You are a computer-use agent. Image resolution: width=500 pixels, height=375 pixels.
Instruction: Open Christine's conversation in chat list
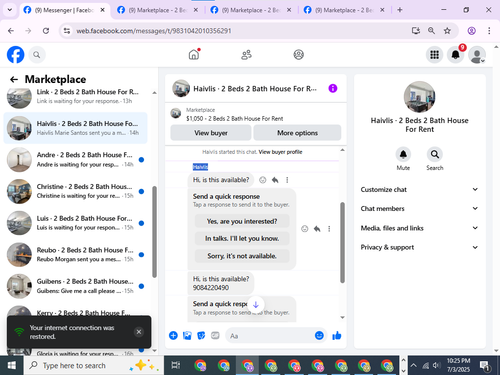[x=75, y=191]
